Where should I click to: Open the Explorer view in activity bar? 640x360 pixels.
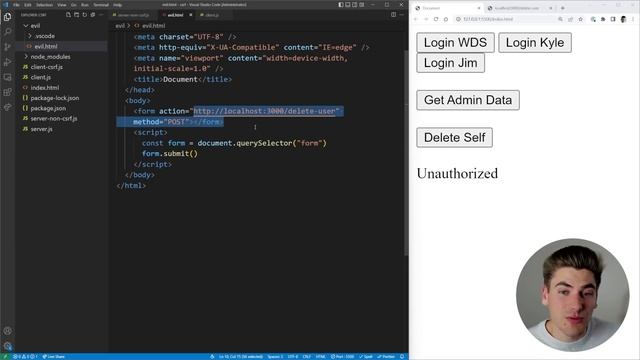(x=7, y=17)
